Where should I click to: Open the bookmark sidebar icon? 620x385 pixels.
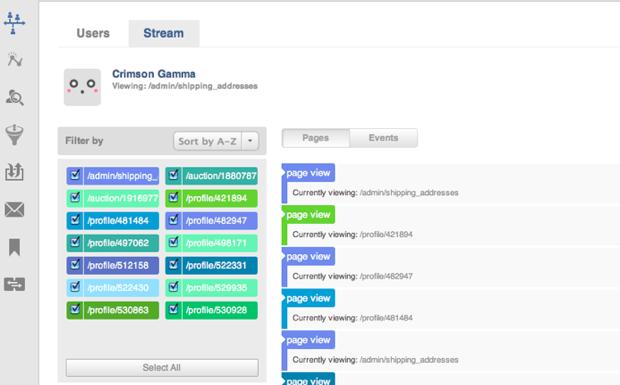[x=14, y=247]
